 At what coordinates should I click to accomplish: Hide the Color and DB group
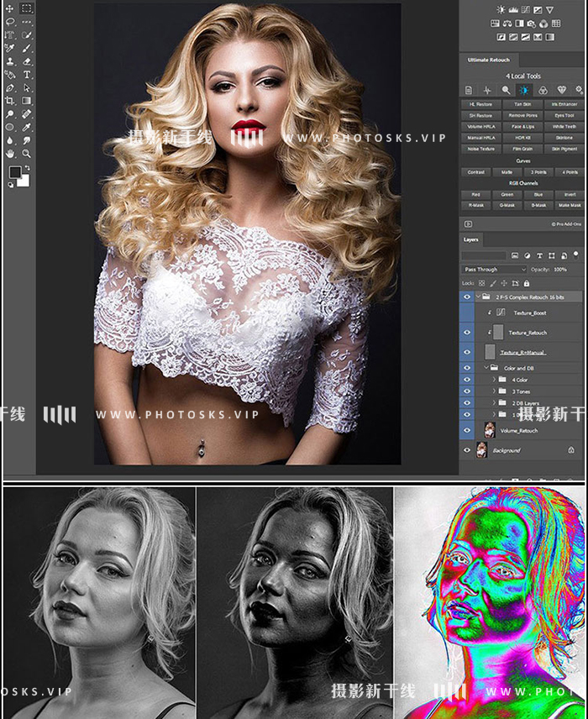(x=467, y=368)
